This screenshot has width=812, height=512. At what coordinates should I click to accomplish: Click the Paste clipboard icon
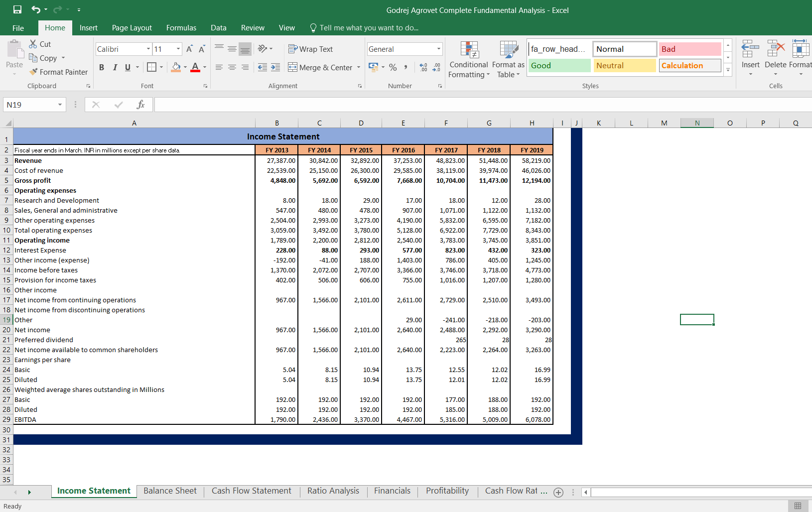[x=15, y=50]
